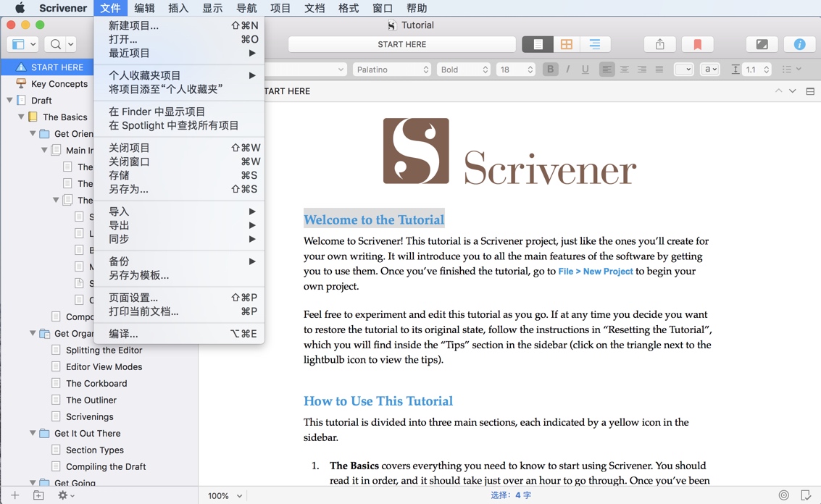Image resolution: width=821 pixels, height=504 pixels.
Task: Enter Composition Mode via toolbar icon
Action: pos(762,44)
